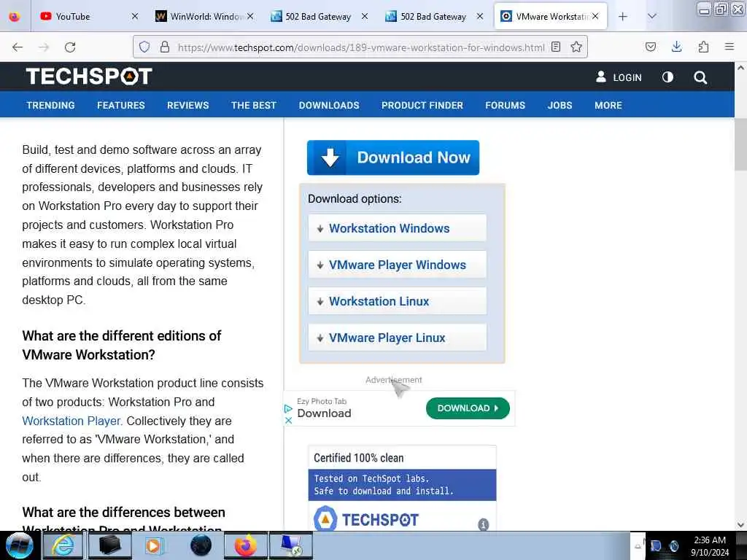Open the Firefox downloads arrow icon
Viewport: 747px width, 560px height.
(676, 47)
